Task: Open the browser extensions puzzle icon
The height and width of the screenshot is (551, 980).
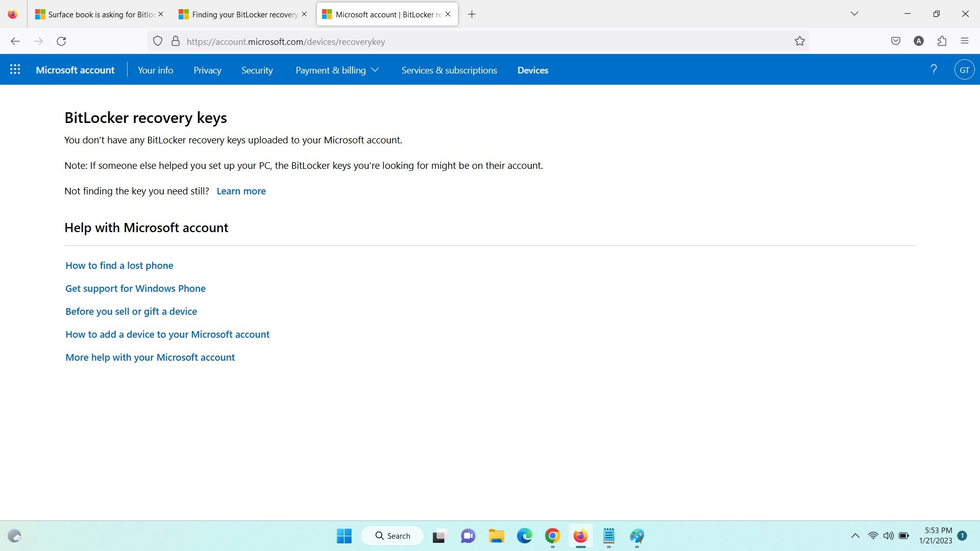Action: click(x=942, y=41)
